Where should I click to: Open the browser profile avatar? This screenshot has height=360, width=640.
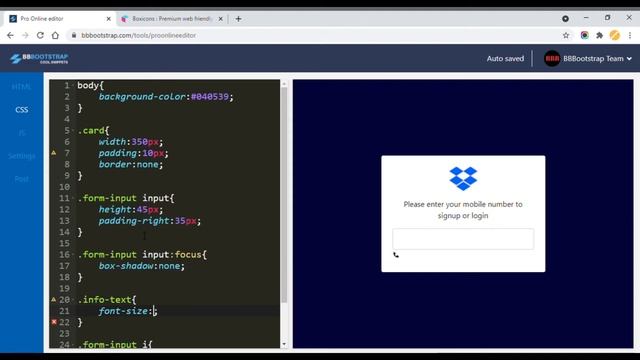tap(615, 36)
